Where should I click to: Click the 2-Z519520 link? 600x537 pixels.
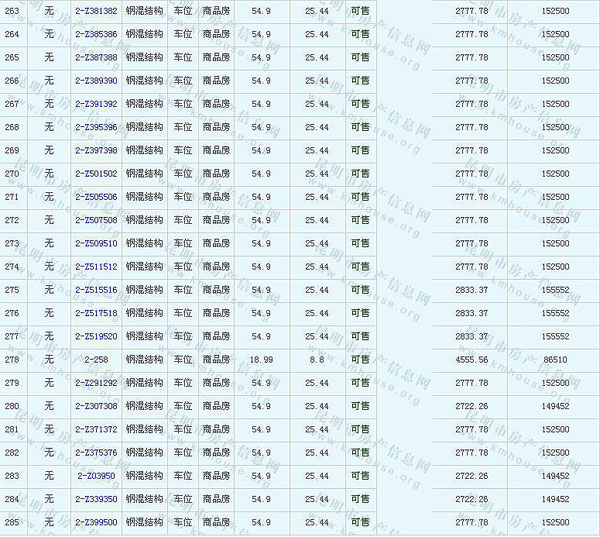point(96,336)
